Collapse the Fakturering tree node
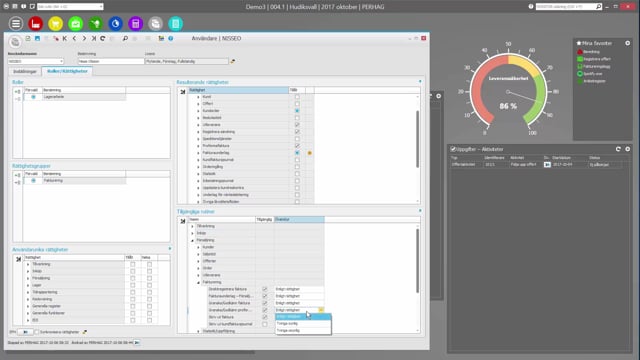Viewport: 640px width, 360px height. click(198, 282)
